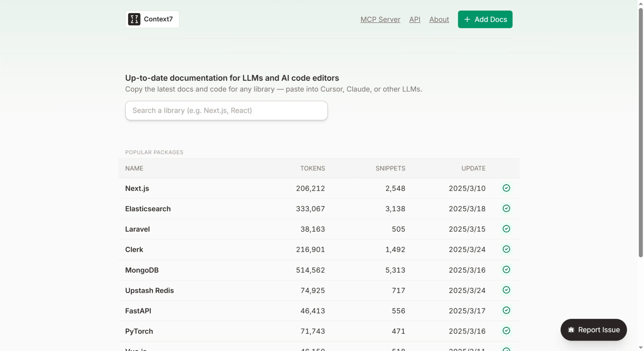644x351 pixels.
Task: Open the API nav link
Action: click(x=415, y=19)
